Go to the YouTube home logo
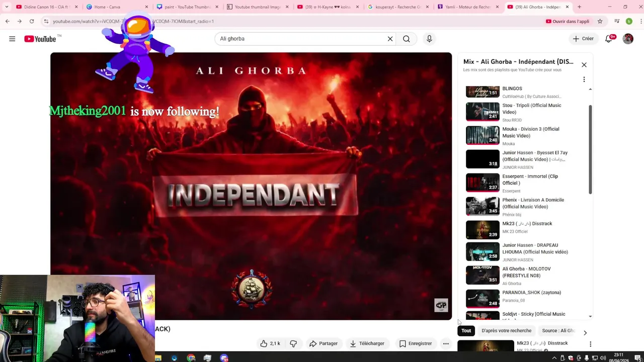The width and height of the screenshot is (644, 362). tap(40, 39)
